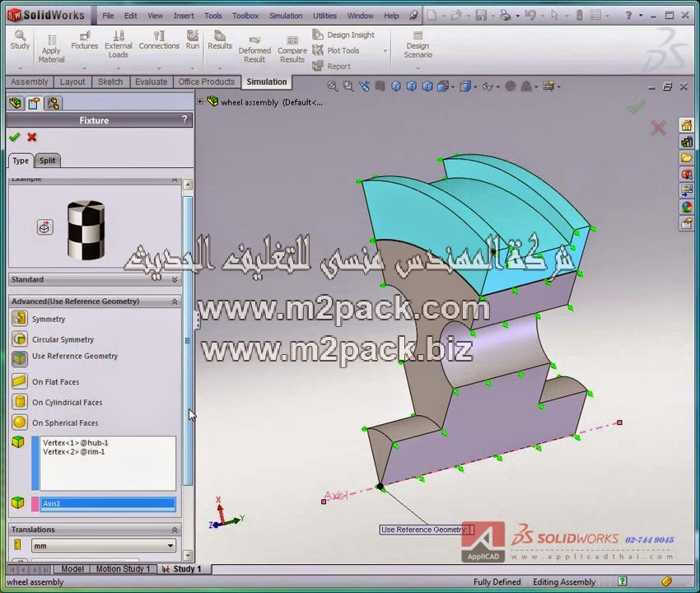Screen dimensions: 700x593
Task: Generate a Report
Action: (x=331, y=66)
